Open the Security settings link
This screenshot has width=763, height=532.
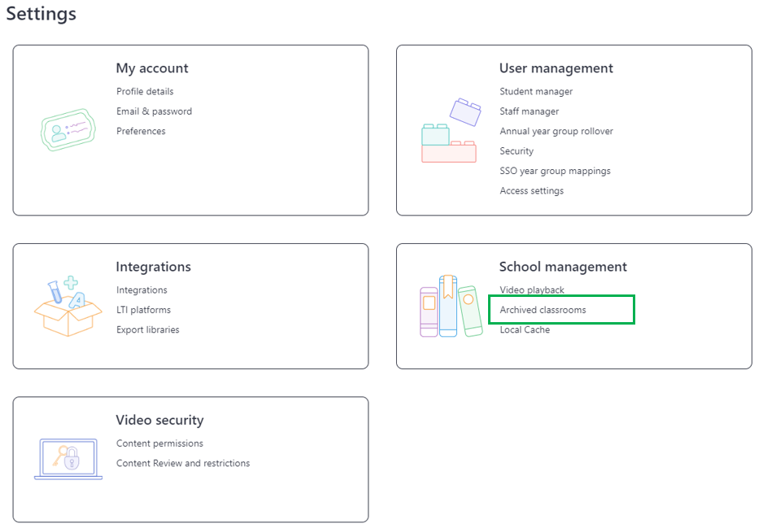pos(517,151)
